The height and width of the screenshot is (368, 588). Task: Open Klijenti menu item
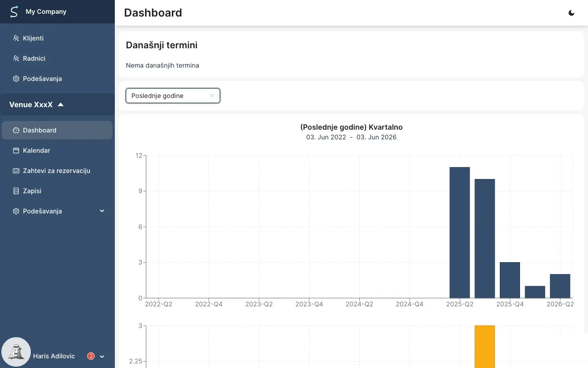pos(57,38)
